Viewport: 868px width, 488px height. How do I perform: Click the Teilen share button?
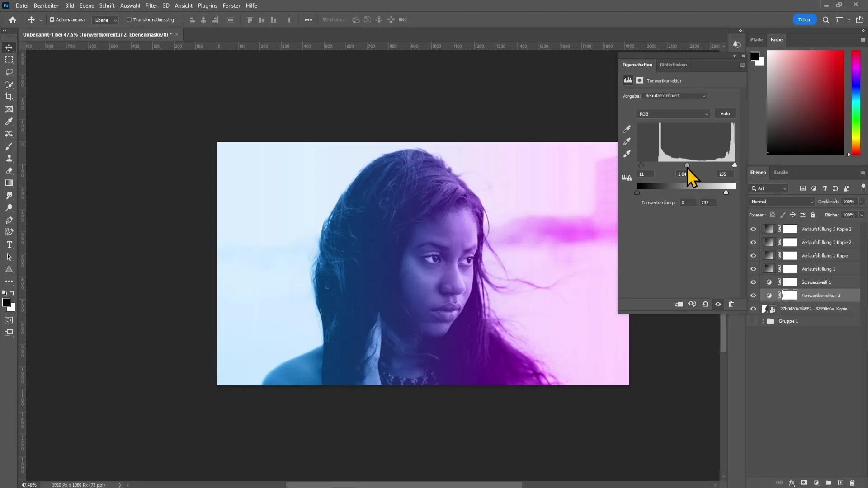point(804,20)
